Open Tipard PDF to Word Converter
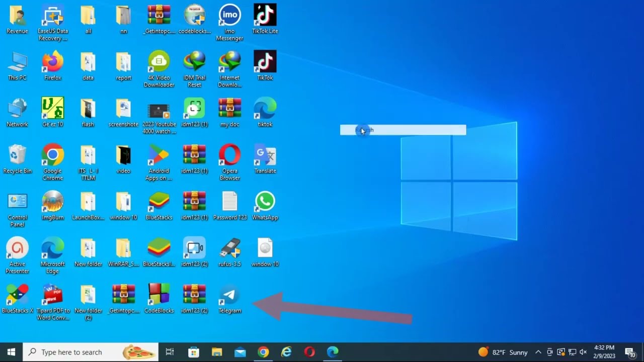644x362 pixels. pos(53,303)
